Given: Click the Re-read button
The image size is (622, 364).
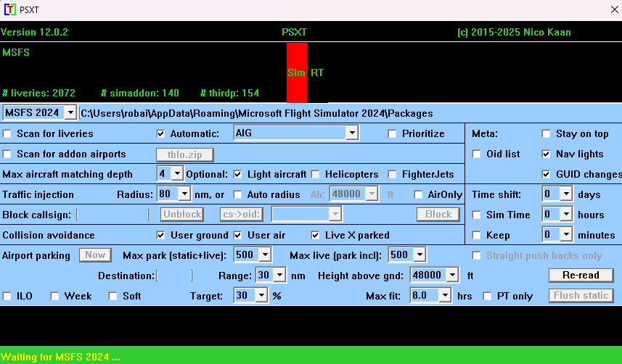Looking at the screenshot, I should [581, 276].
